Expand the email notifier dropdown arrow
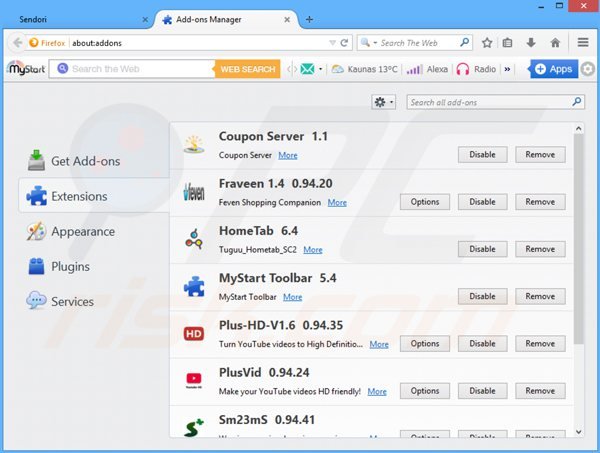This screenshot has height=453, width=600. (320, 69)
